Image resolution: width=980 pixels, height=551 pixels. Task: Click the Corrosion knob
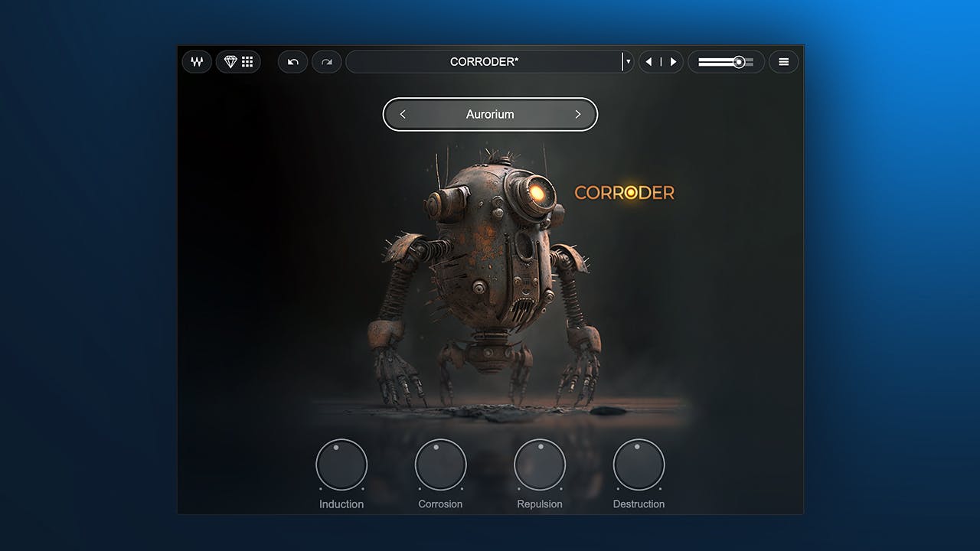pyautogui.click(x=440, y=465)
